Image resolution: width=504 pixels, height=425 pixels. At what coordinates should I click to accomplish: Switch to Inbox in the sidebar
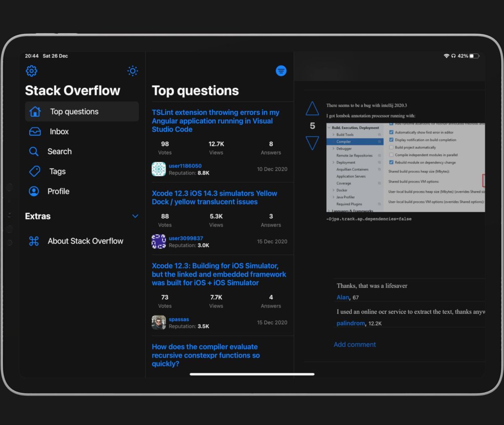(x=59, y=131)
